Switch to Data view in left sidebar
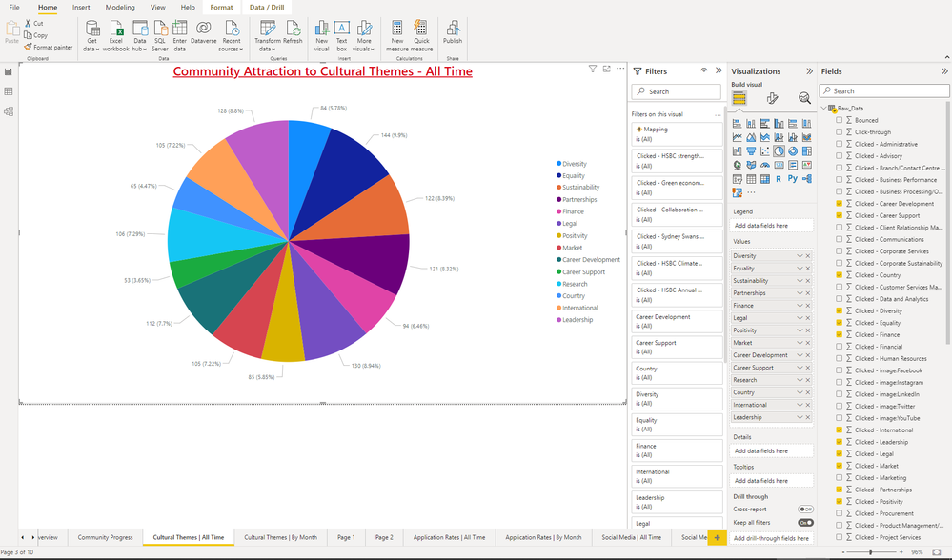952x560 pixels. click(9, 91)
